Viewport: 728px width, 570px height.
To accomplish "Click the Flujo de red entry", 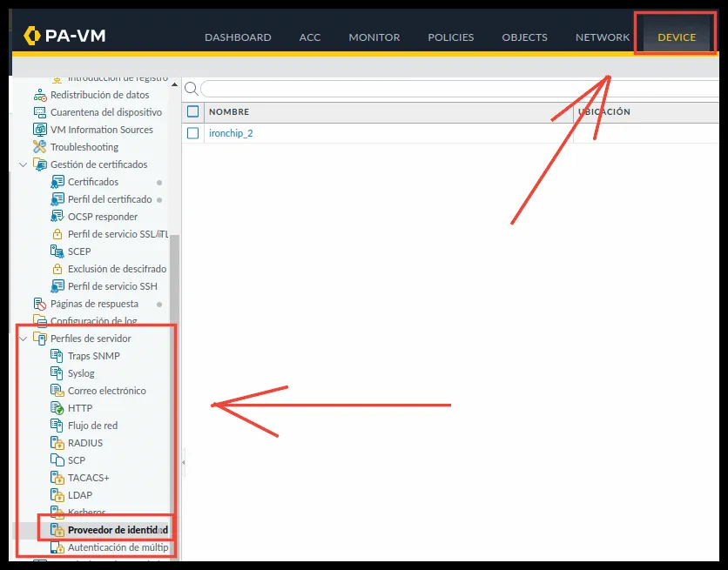I will [x=93, y=426].
